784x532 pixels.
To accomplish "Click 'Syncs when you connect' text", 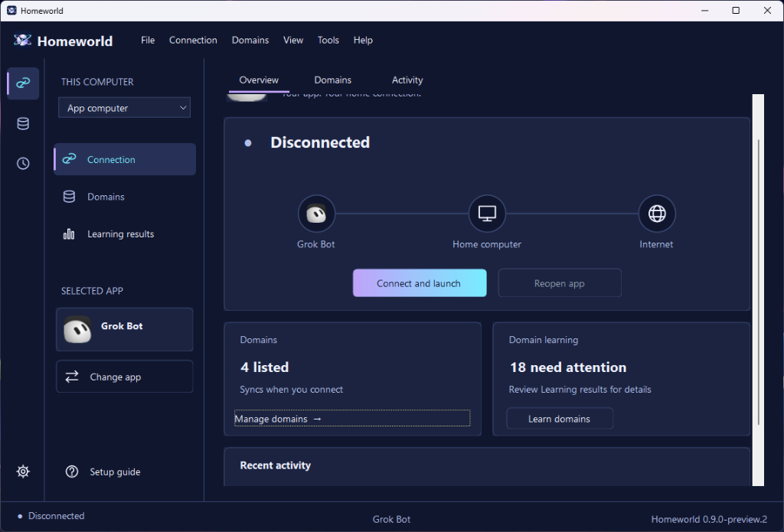I will coord(292,389).
